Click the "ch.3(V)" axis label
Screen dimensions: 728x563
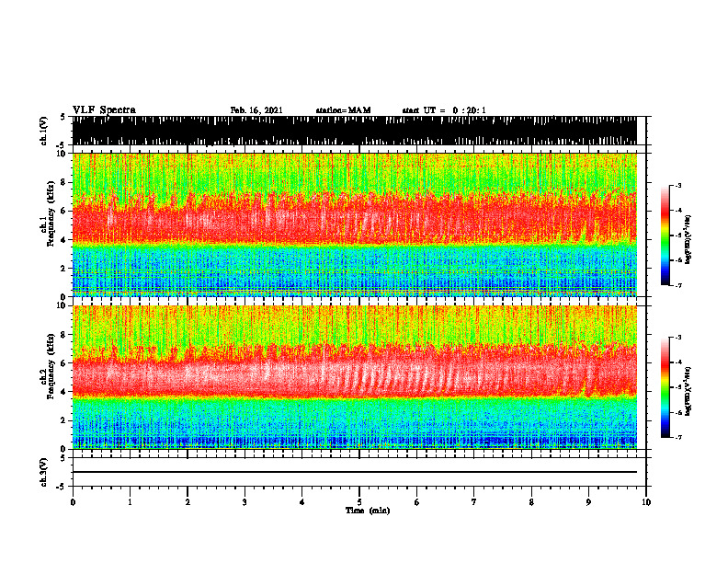44,472
